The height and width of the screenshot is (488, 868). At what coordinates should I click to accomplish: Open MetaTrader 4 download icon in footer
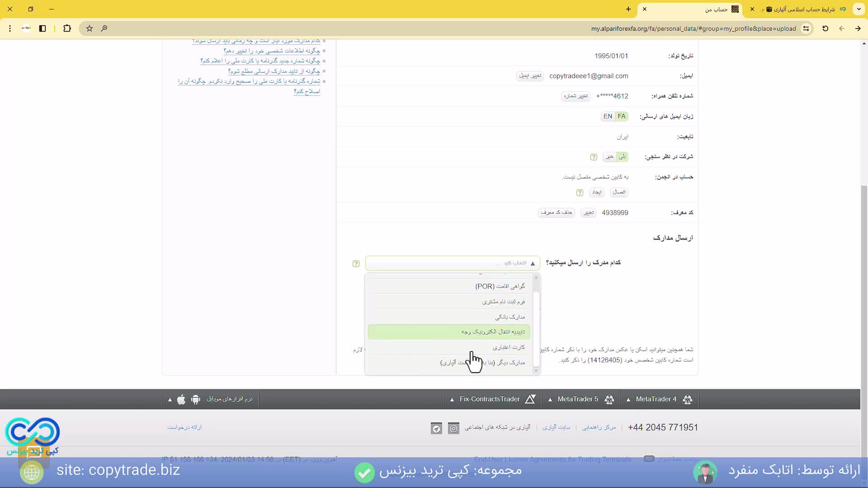coord(687,399)
